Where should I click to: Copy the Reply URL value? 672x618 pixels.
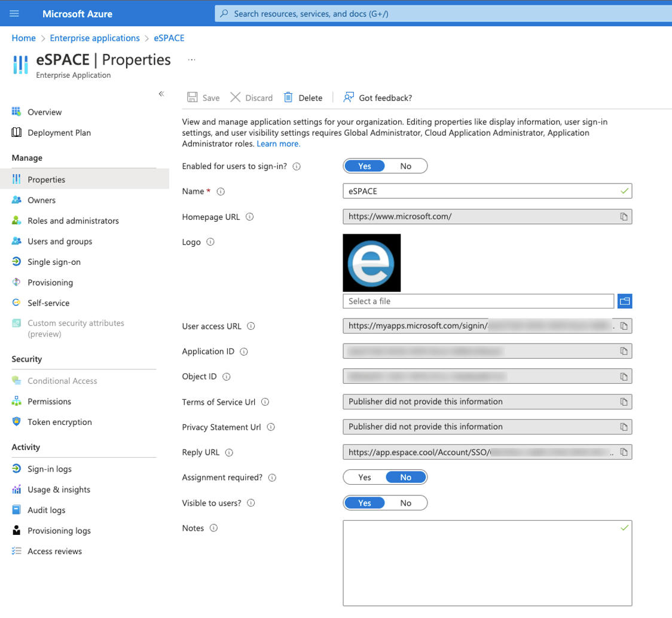tap(624, 452)
